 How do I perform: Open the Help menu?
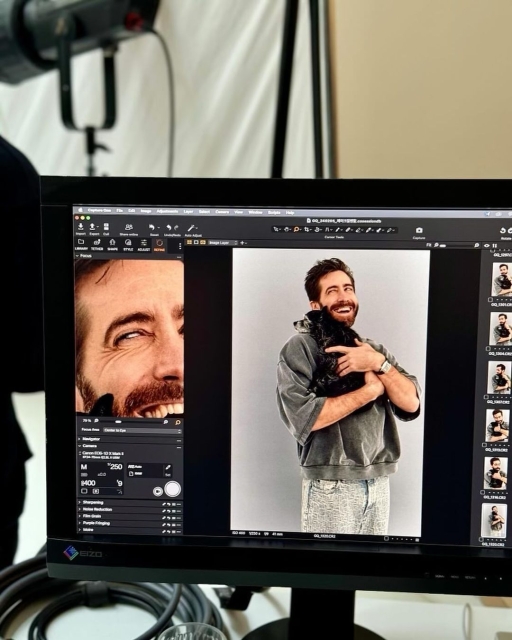290,213
